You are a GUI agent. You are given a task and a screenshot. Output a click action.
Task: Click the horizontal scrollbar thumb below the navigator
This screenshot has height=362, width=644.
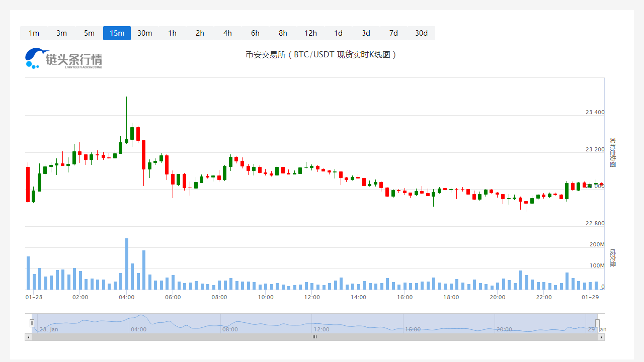pos(314,337)
